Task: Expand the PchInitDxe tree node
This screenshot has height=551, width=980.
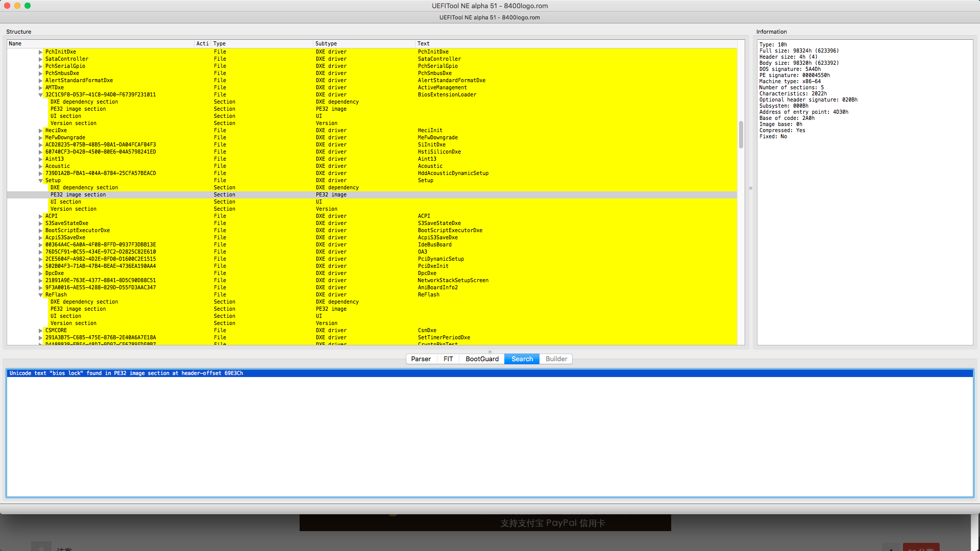Action: pos(40,52)
